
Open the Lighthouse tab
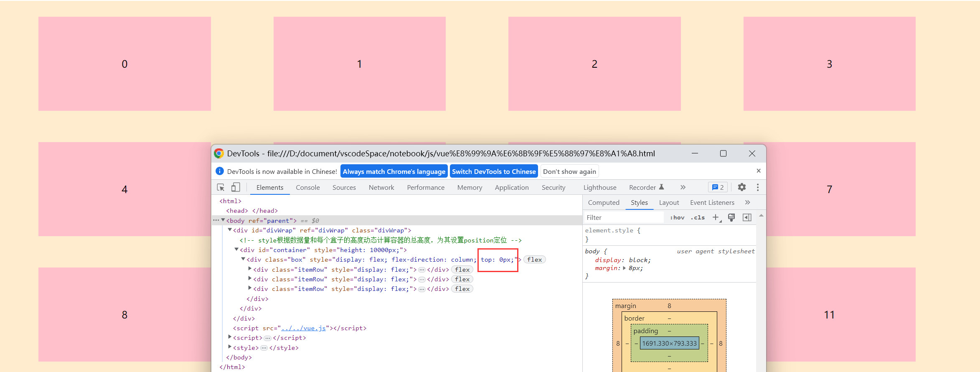tap(600, 187)
